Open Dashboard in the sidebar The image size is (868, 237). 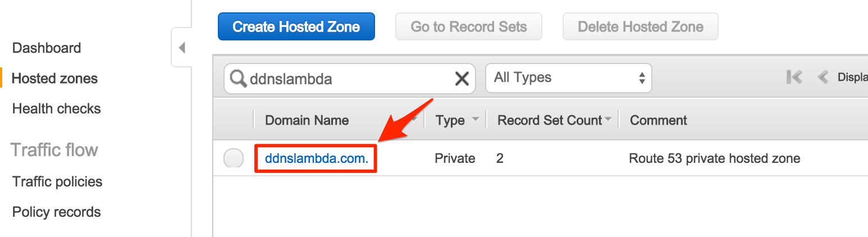(47, 48)
